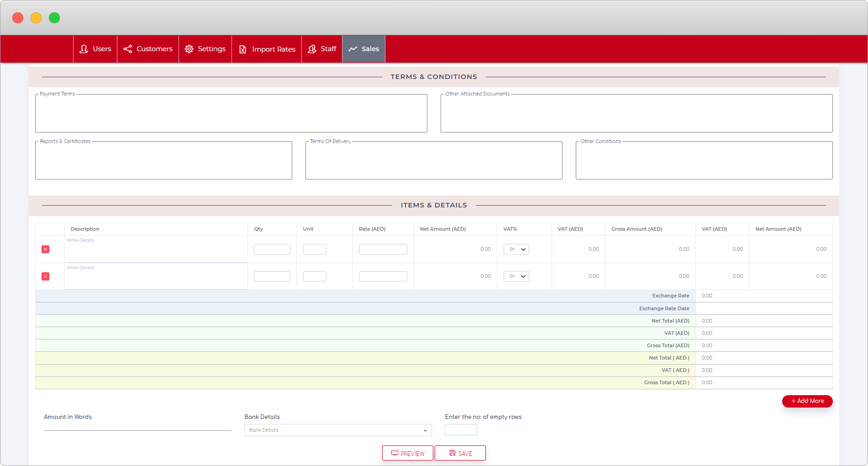This screenshot has height=466, width=868.
Task: Select the Sales tab
Action: [x=363, y=49]
